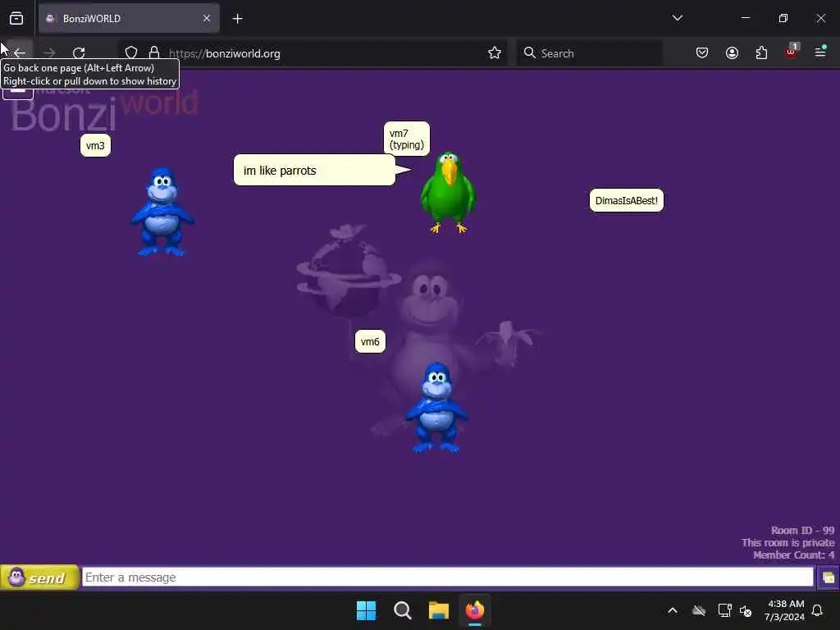The height and width of the screenshot is (630, 840).
Task: Save page to Pocket
Action: [702, 53]
